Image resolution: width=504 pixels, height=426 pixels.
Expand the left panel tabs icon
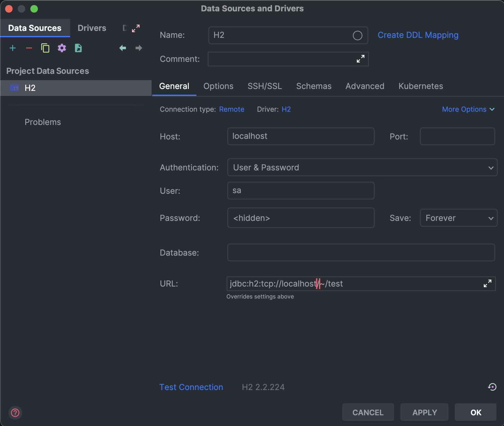tap(136, 28)
